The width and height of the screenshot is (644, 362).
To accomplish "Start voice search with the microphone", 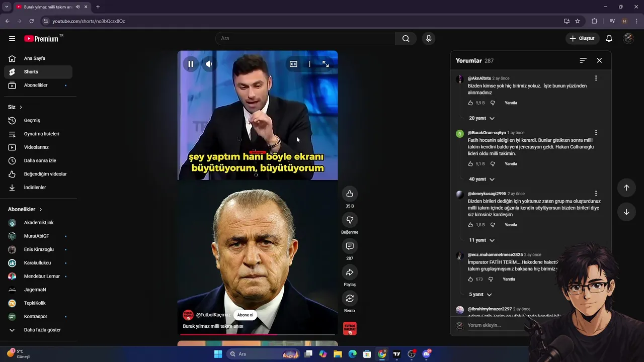I will 428,38.
